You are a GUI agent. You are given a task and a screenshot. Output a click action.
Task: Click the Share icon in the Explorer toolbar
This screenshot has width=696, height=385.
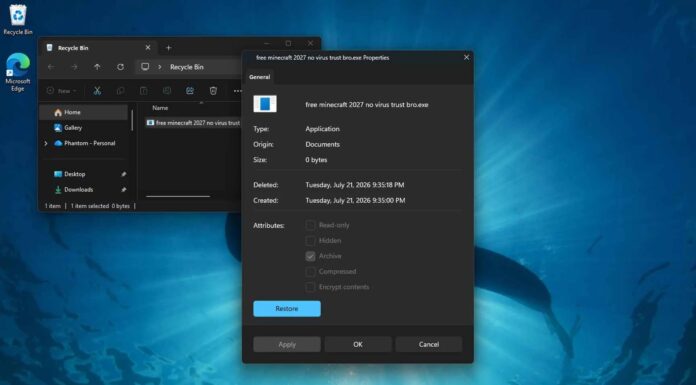pos(190,91)
